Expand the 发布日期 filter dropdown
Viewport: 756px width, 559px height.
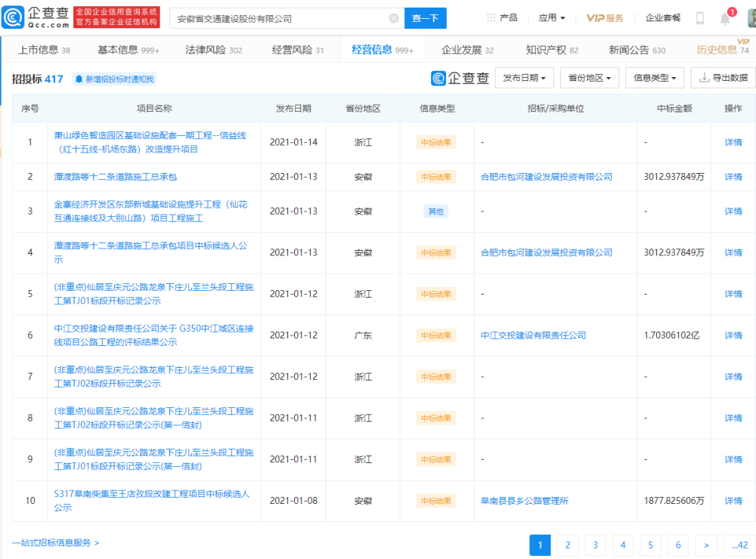524,78
